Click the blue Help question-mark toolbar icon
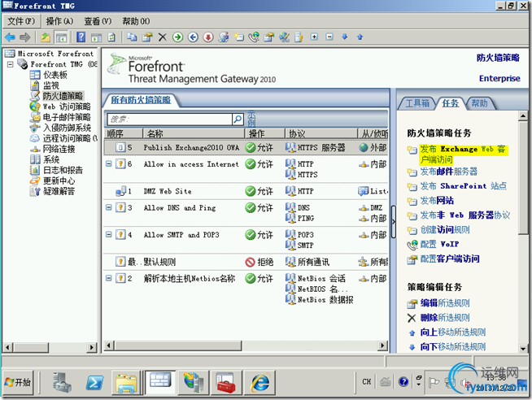 tap(81, 37)
